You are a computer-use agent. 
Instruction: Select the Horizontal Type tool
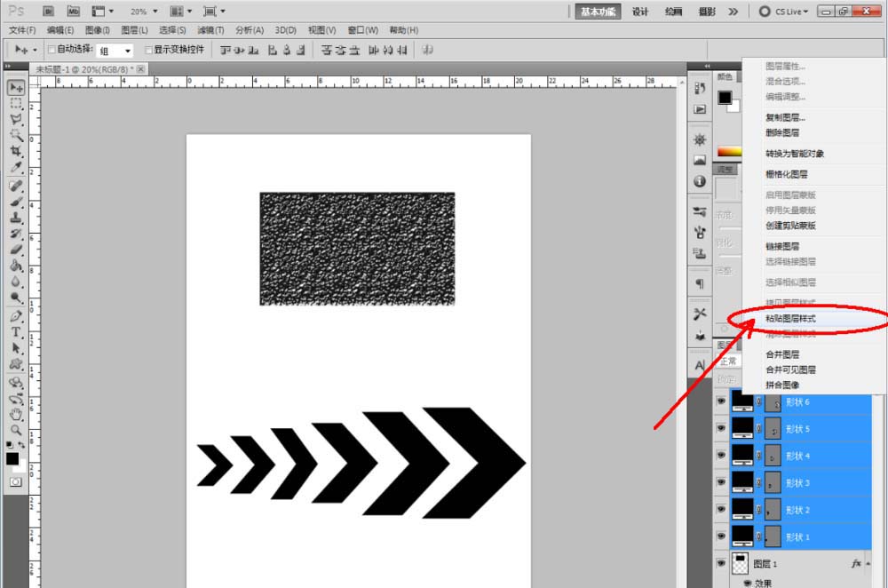(16, 332)
